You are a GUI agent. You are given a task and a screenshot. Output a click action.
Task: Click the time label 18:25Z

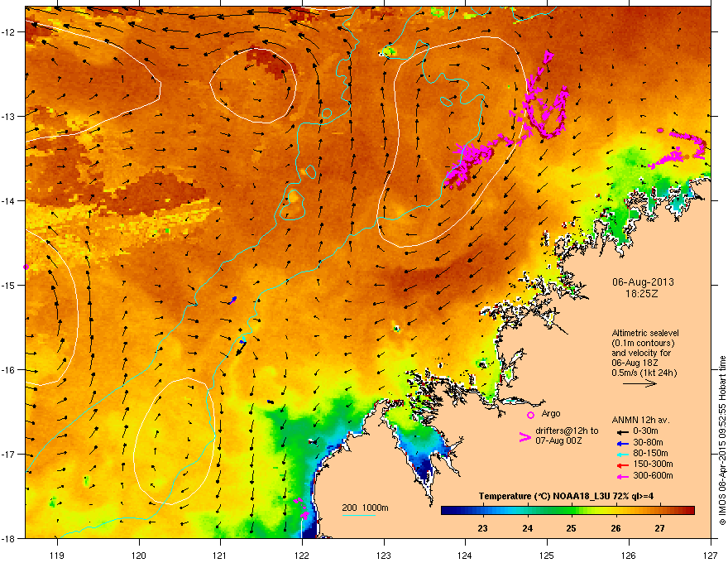(641, 294)
